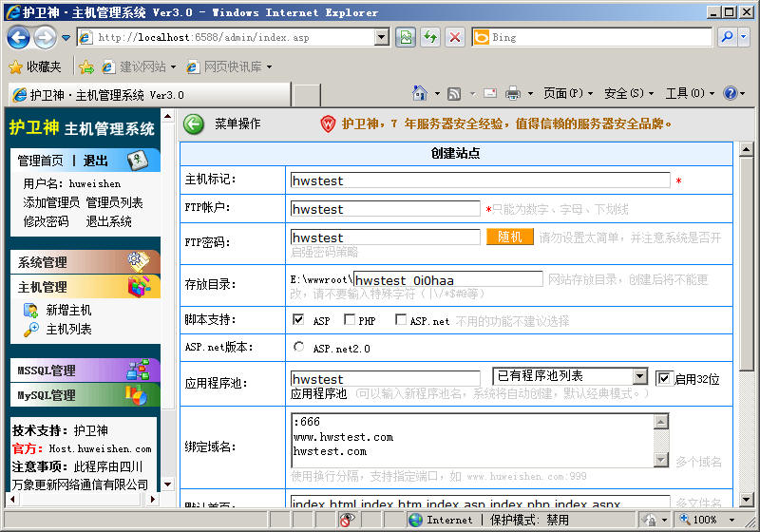This screenshot has width=760, height=532.
Task: Click the main page vertical scrollbar
Action: (746, 285)
